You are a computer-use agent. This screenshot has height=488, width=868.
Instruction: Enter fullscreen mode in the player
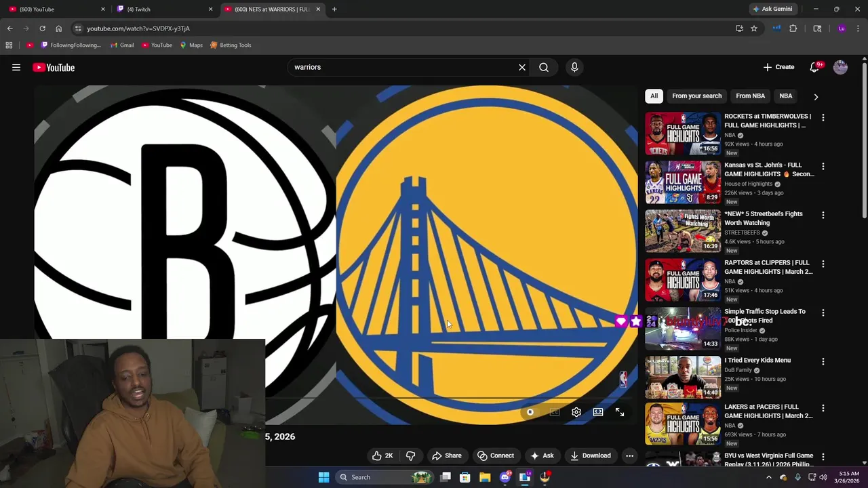click(x=620, y=412)
